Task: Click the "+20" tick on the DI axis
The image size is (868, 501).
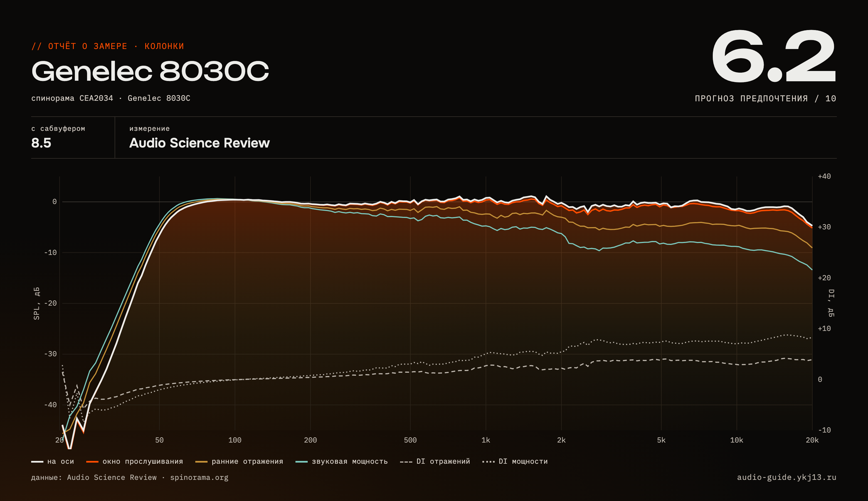Action: click(824, 278)
